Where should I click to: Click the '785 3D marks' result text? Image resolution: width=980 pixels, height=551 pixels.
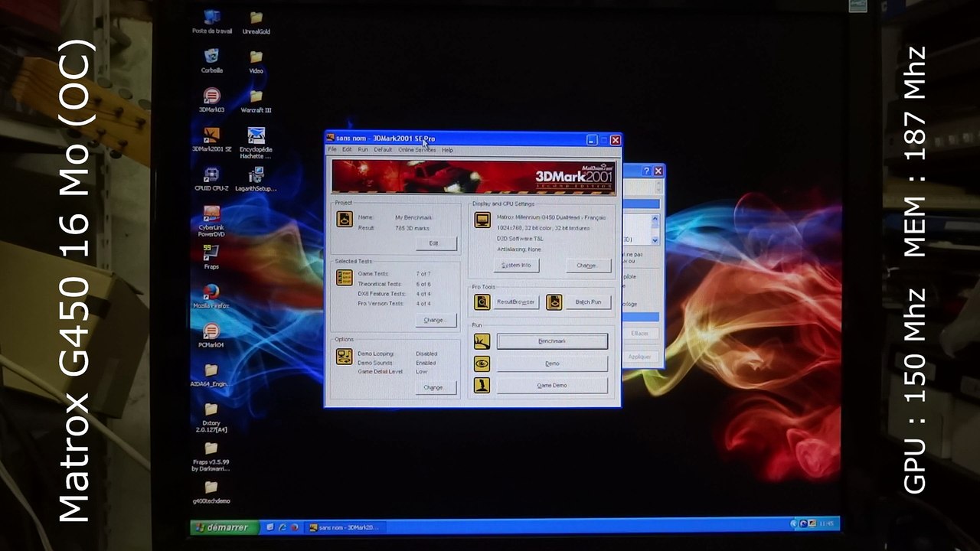click(412, 228)
